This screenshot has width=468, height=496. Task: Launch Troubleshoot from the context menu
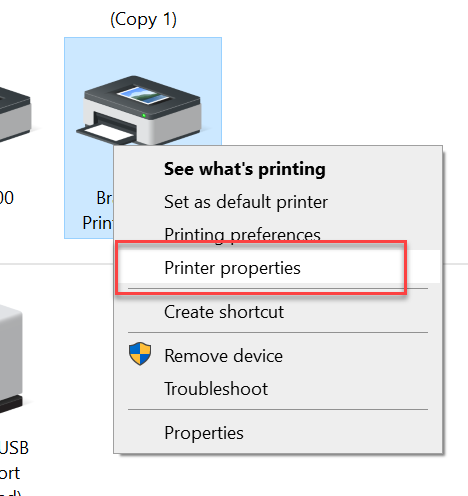216,389
